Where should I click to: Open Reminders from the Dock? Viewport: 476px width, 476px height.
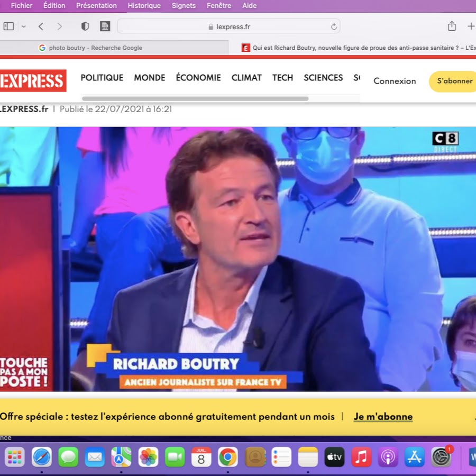(x=281, y=457)
